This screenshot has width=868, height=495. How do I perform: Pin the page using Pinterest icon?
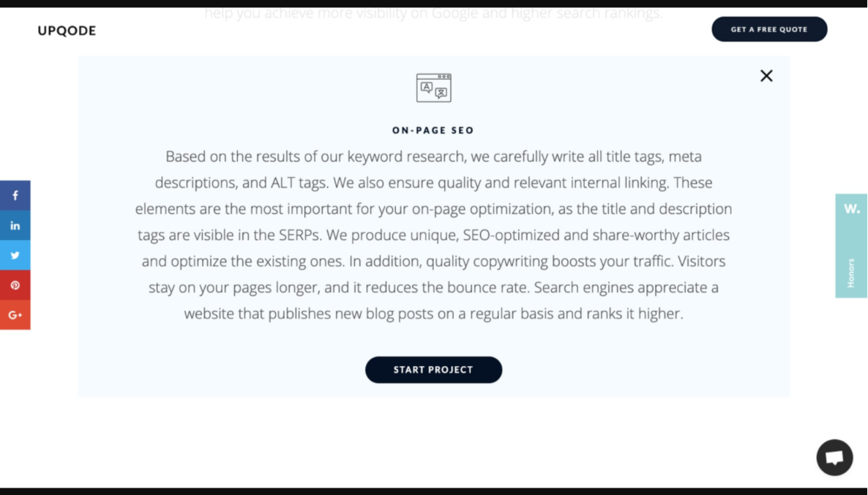click(15, 286)
